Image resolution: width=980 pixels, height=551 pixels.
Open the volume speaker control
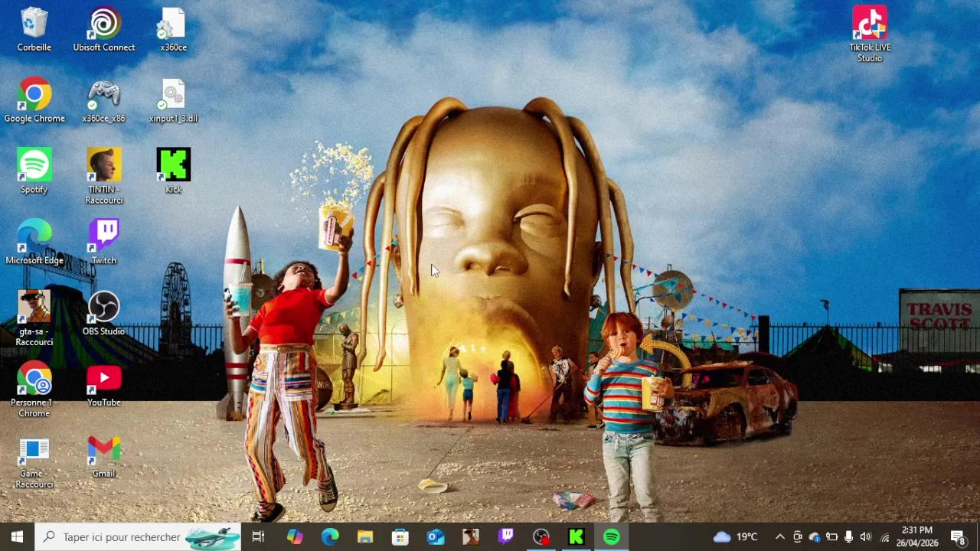(865, 537)
